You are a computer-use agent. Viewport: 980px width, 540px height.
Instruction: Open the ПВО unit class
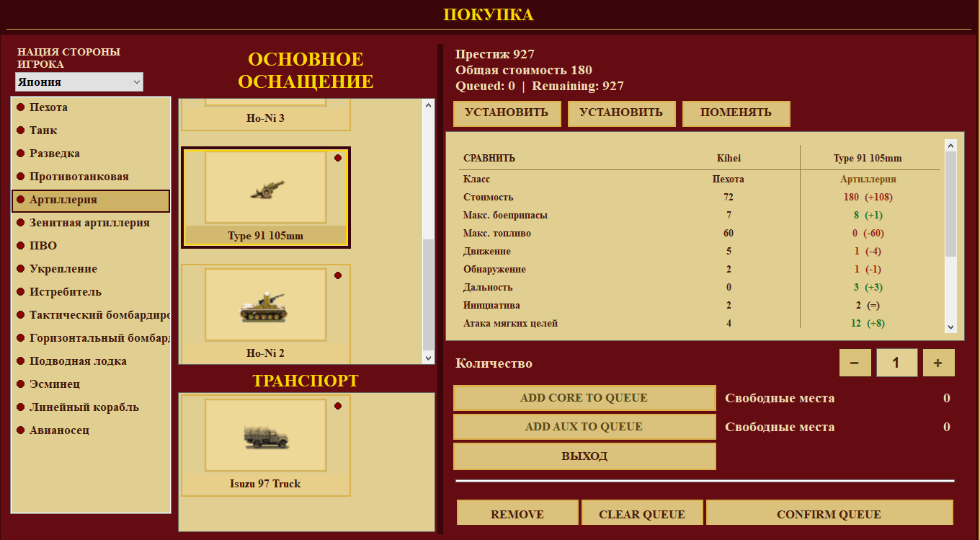pos(91,246)
